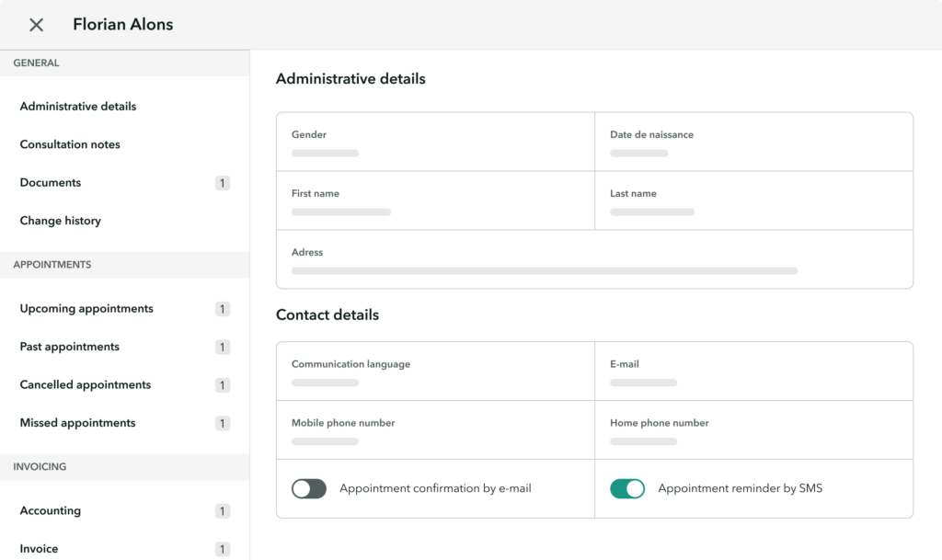
Task: Open the Documents section showing one document
Action: click(50, 182)
